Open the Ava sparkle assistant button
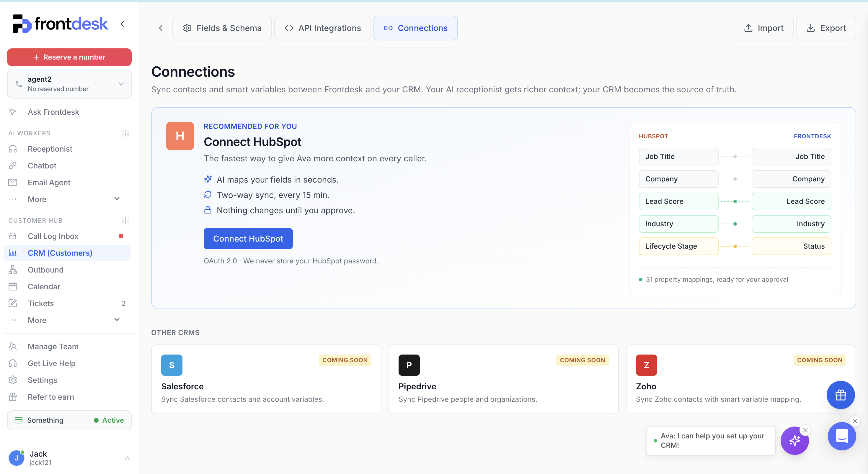 794,441
